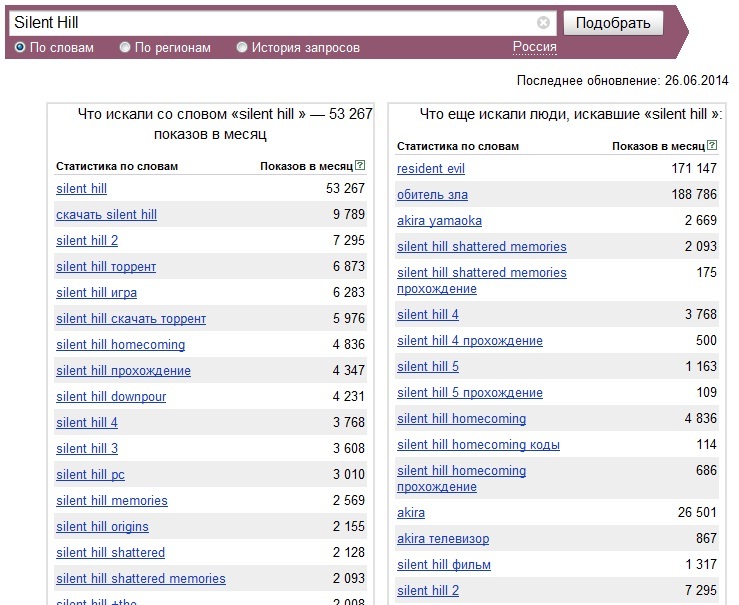The height and width of the screenshot is (605, 739).
Task: Open 'silent hill homecoming' link in left table
Action: tap(121, 344)
